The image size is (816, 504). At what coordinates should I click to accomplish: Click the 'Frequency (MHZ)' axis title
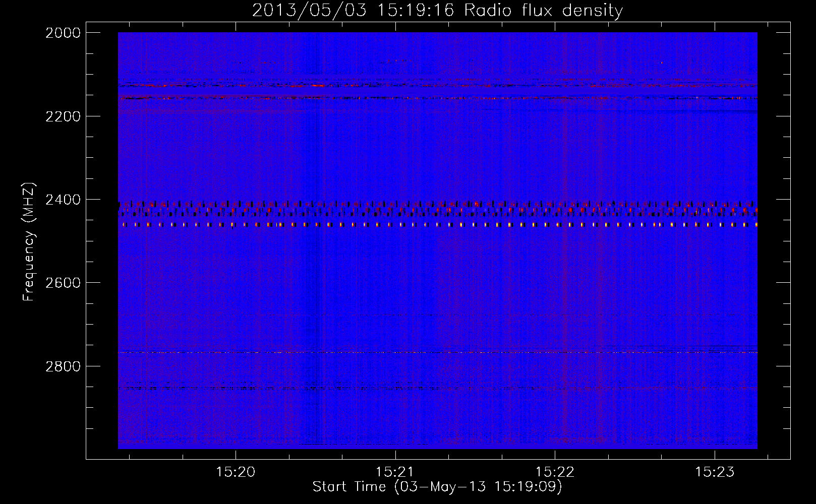pos(29,242)
